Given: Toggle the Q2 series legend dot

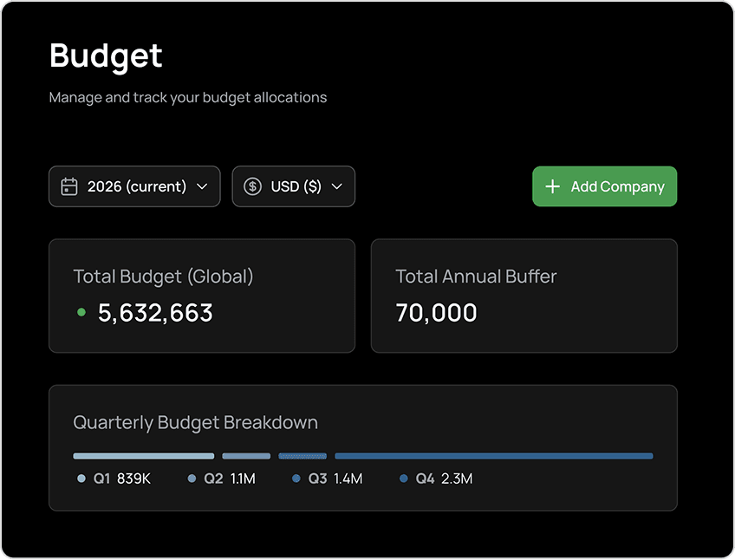Looking at the screenshot, I should tap(190, 478).
